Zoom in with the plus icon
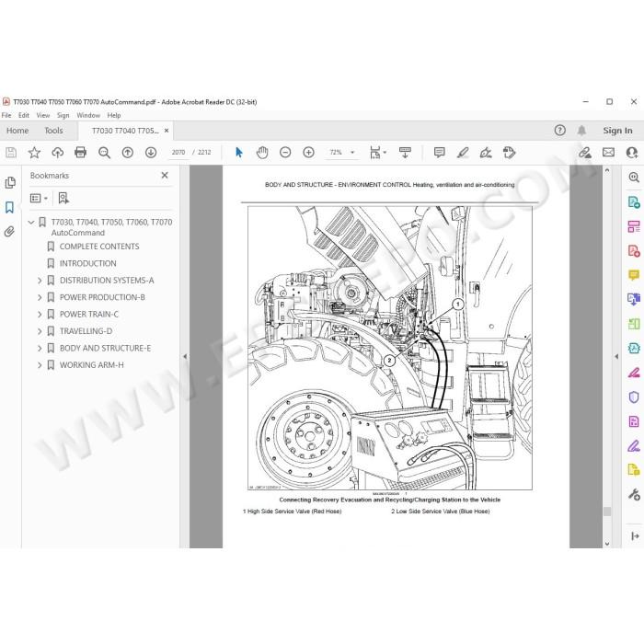Viewport: 644px width, 644px height. 308,153
